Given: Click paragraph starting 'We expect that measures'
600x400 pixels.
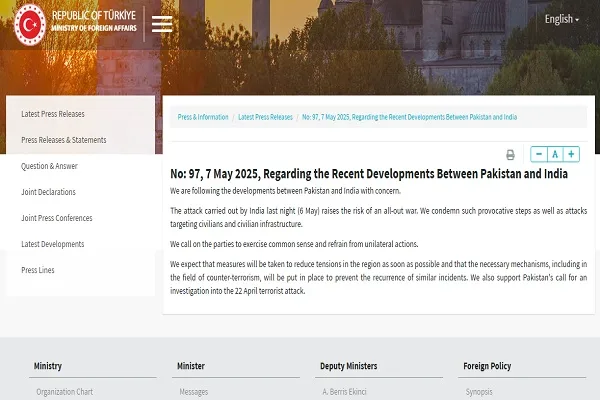Looking at the screenshot, I should pyautogui.click(x=378, y=278).
